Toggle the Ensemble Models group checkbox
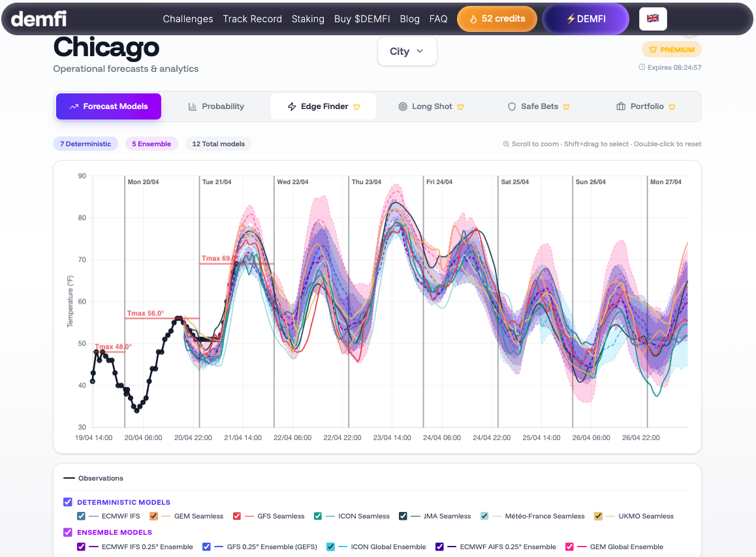 coord(68,532)
